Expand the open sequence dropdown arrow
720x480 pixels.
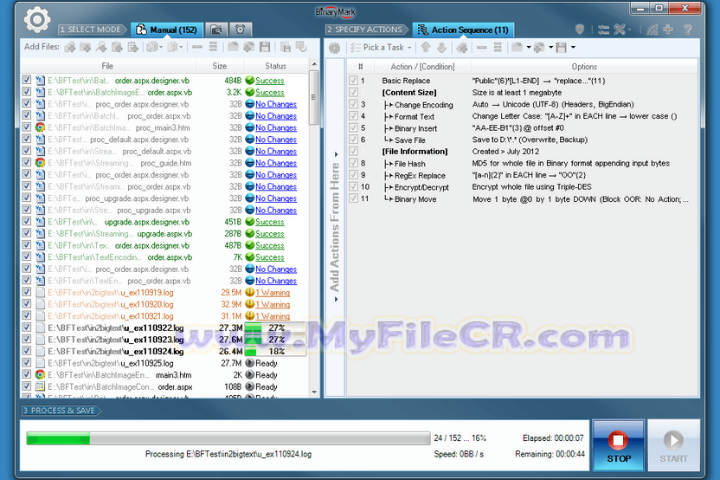click(529, 47)
